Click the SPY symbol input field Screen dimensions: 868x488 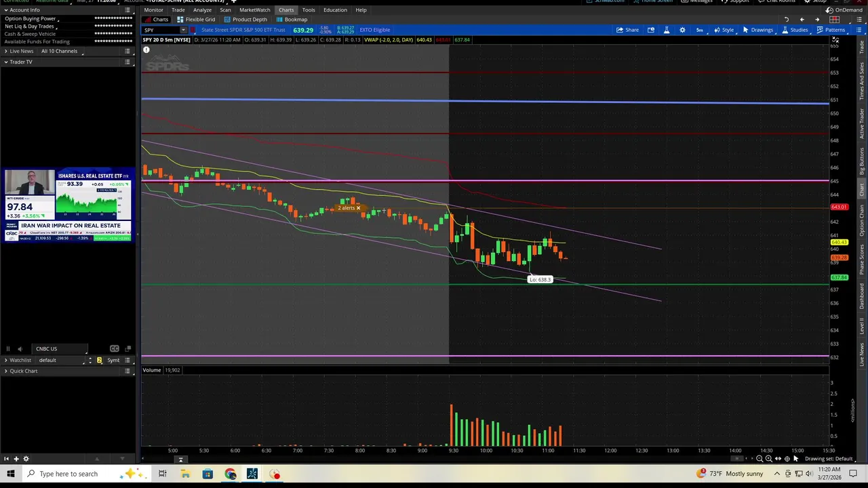[x=161, y=30]
